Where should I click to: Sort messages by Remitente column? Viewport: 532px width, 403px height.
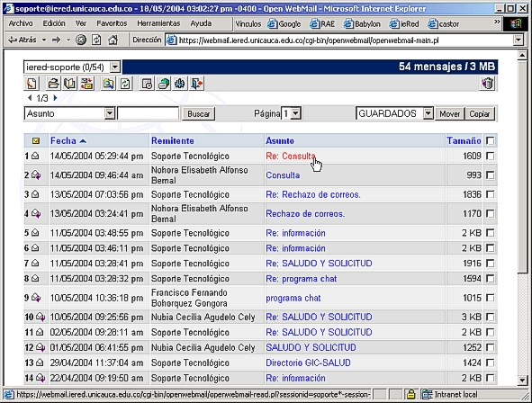(173, 140)
